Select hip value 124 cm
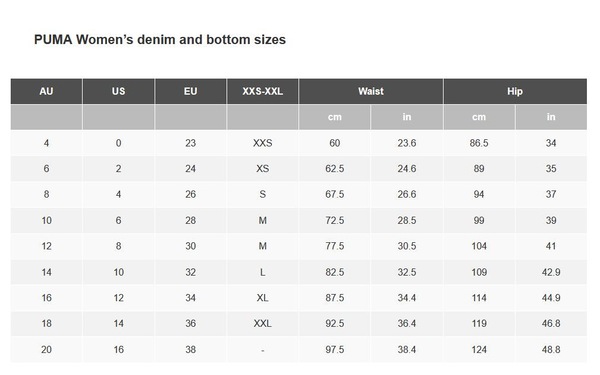Screen dimensions: 600x375 pos(479,349)
